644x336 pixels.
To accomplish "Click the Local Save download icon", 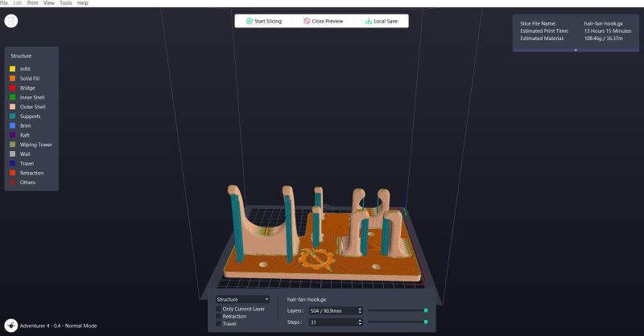I will 369,21.
